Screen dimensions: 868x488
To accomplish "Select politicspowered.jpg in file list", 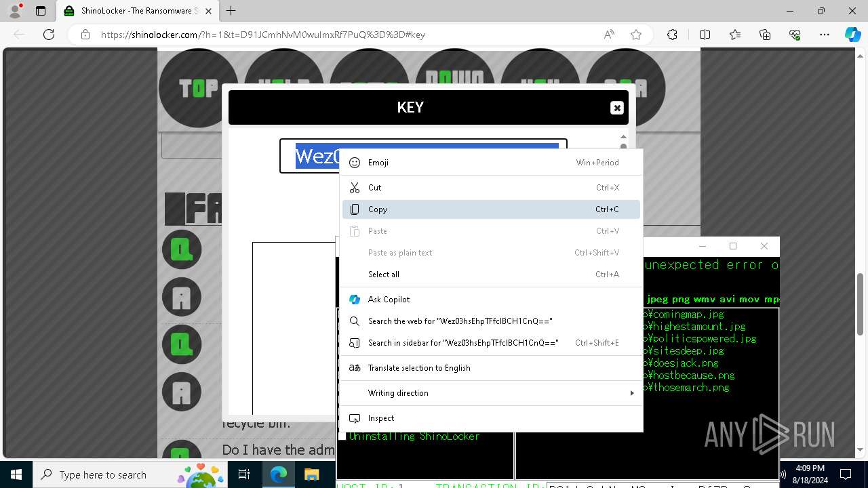I will [700, 339].
